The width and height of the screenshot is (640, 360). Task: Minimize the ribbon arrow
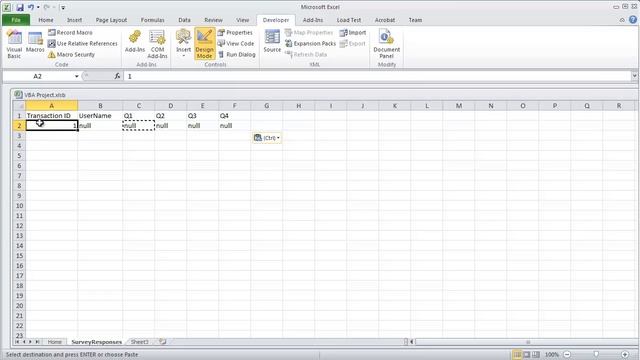coord(622,20)
